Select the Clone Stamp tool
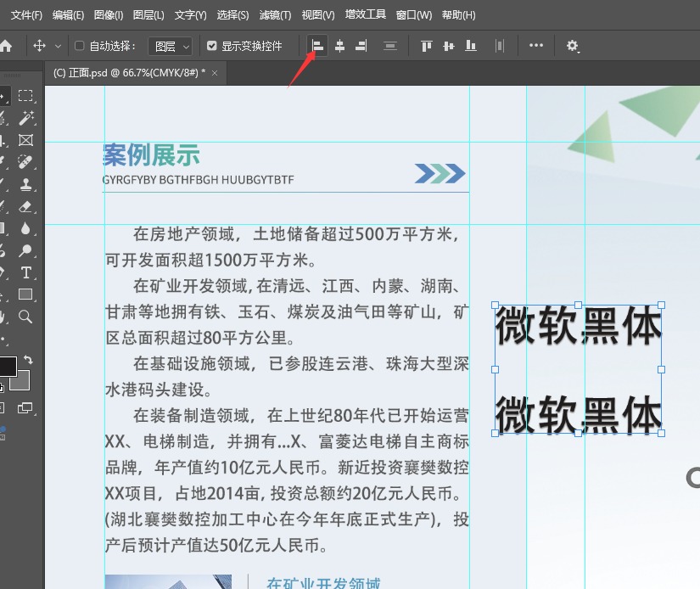Viewport: 700px width, 589px height. point(25,184)
